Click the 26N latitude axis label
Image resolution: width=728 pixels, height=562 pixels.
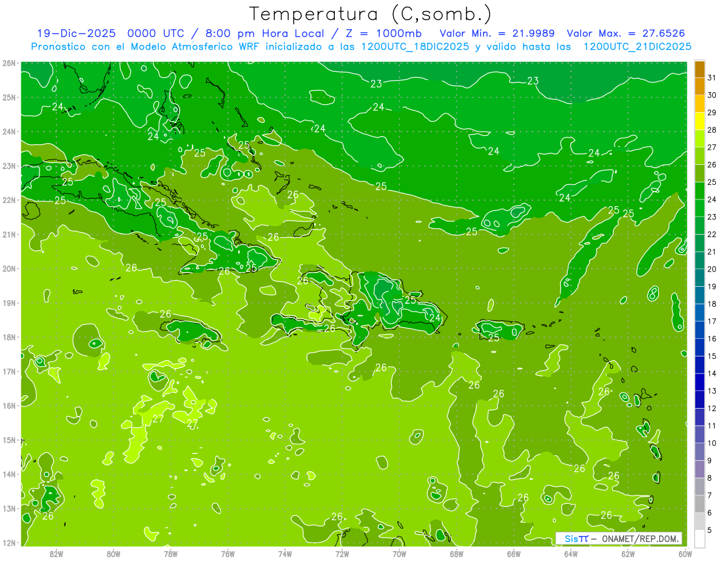pos(10,63)
